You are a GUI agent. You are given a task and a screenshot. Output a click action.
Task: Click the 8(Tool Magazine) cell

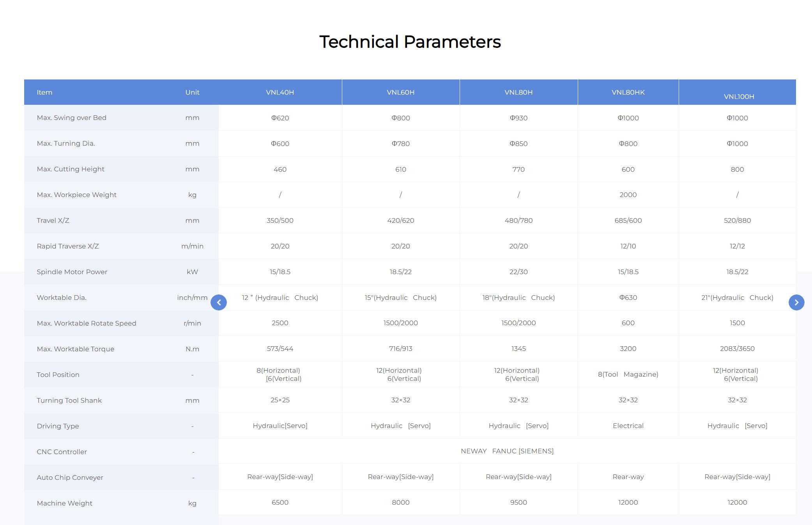coord(628,374)
